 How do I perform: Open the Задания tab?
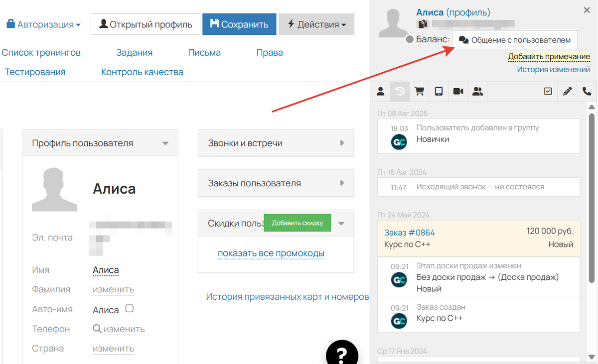point(134,52)
